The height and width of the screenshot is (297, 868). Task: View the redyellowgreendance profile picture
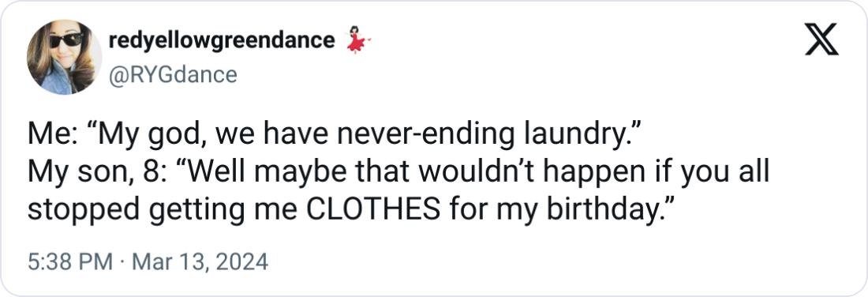[x=64, y=57]
